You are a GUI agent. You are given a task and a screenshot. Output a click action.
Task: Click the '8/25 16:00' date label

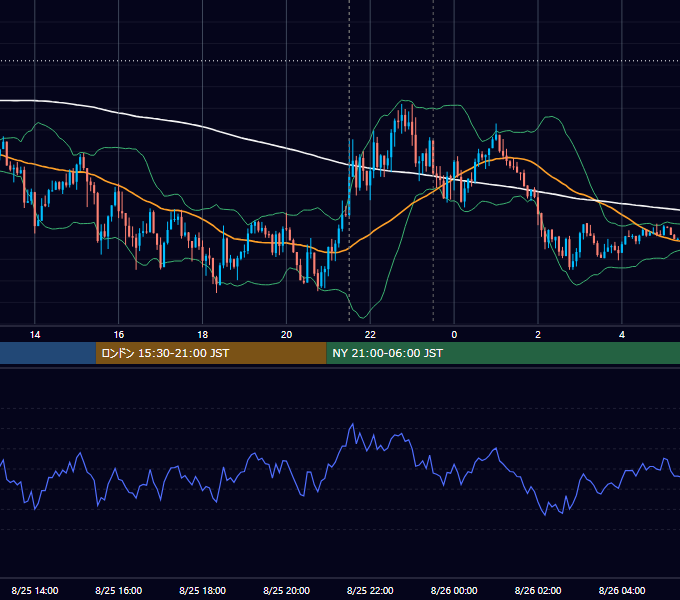(x=118, y=590)
